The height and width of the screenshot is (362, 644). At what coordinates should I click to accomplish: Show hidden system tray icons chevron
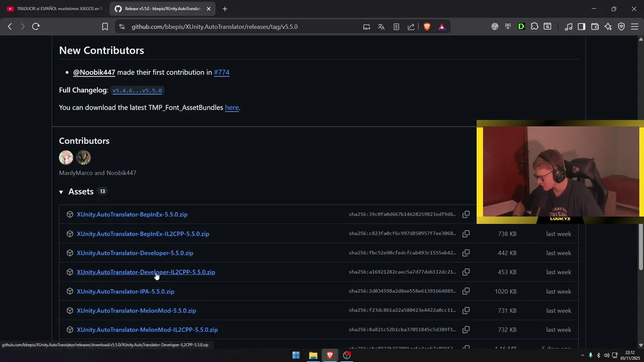[x=583, y=355]
